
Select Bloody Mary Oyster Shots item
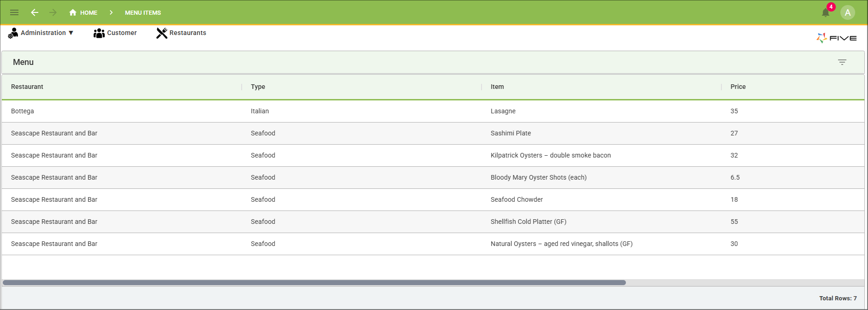point(539,177)
